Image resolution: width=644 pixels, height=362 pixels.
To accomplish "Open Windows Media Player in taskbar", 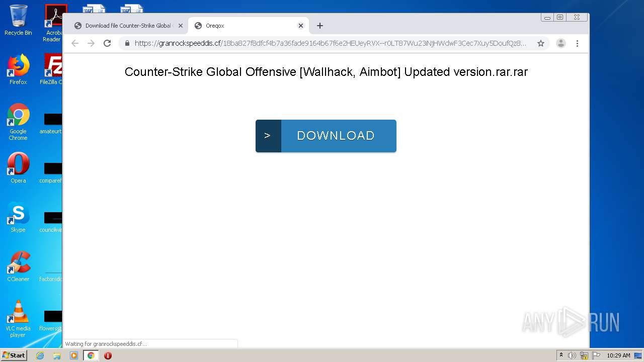I will click(74, 355).
